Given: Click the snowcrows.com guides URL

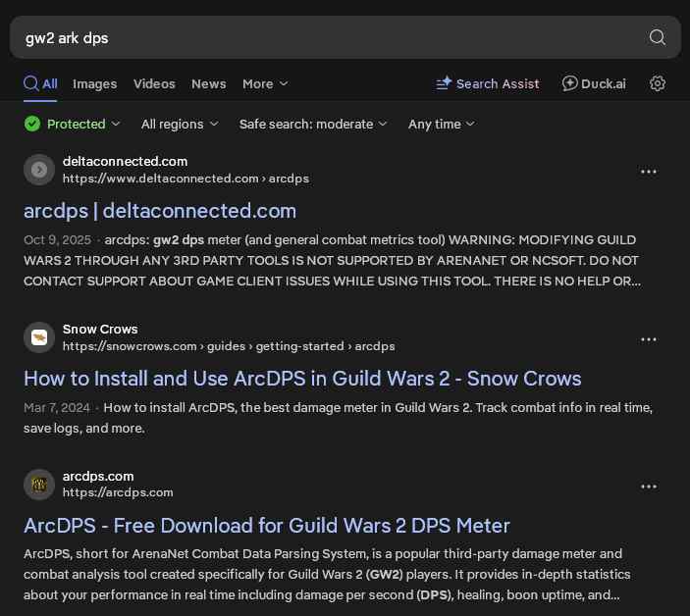Looking at the screenshot, I should pyautogui.click(x=229, y=346).
